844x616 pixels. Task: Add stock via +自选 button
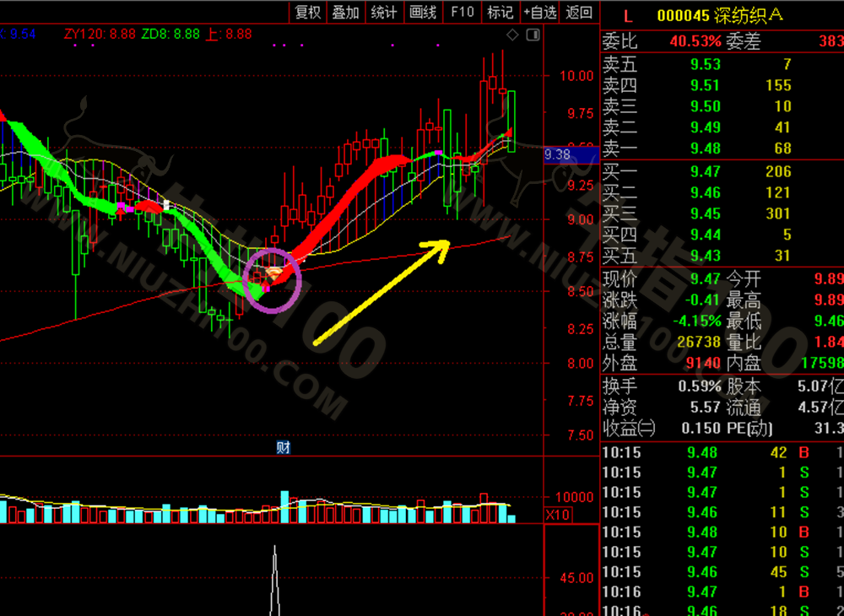tap(540, 12)
